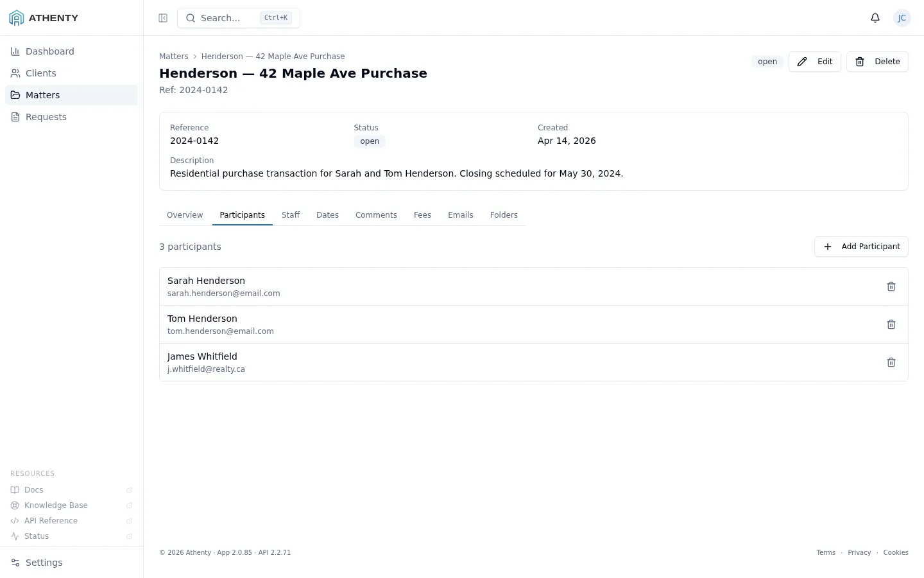Select the Participants tab
924x578 pixels.
(243, 215)
